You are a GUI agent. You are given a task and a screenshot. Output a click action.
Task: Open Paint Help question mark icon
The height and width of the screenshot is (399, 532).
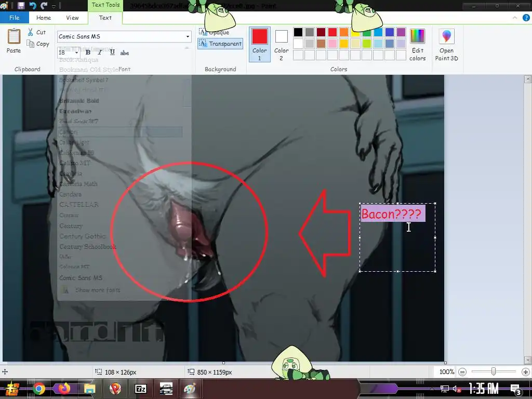pyautogui.click(x=526, y=18)
